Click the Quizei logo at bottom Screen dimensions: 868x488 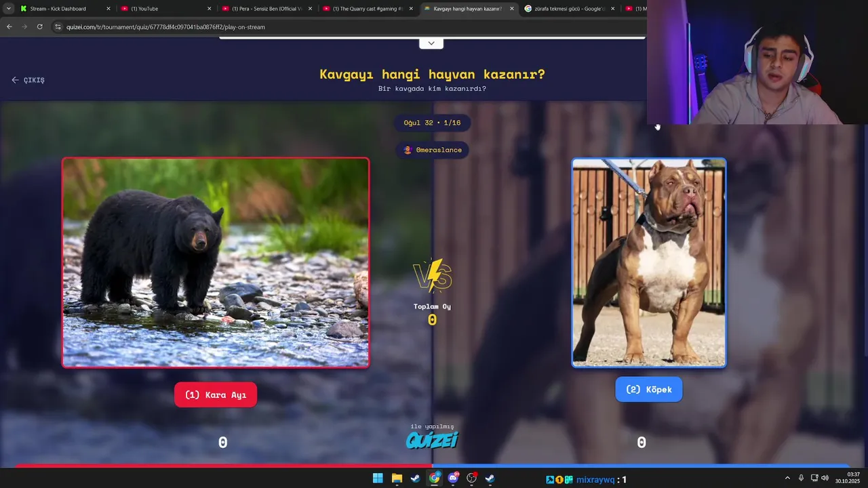point(432,440)
